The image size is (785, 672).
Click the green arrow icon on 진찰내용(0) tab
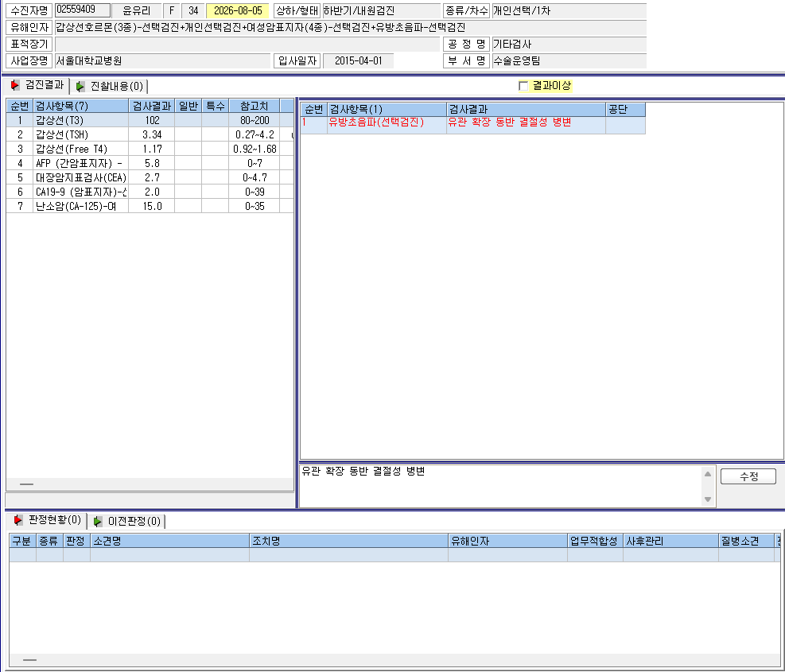(80, 87)
